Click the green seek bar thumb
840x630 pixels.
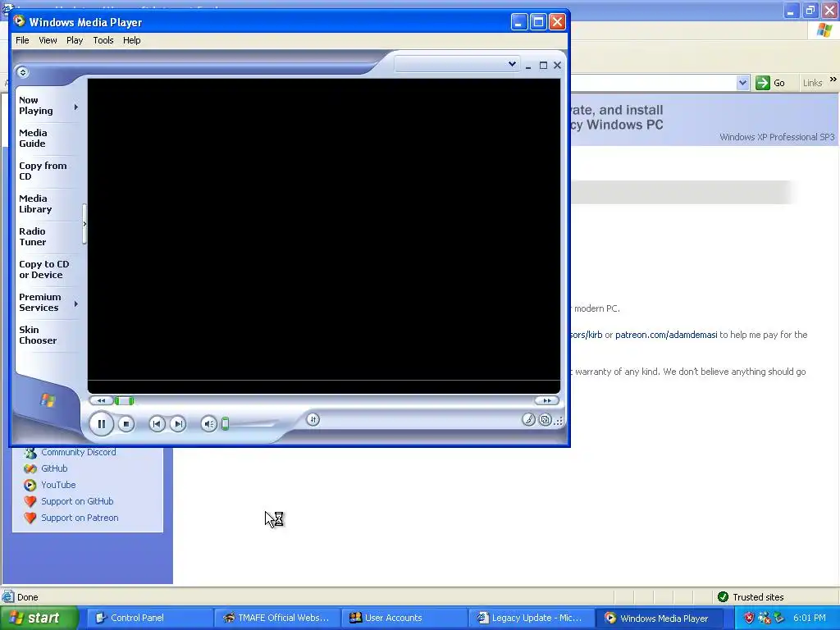[x=125, y=400]
